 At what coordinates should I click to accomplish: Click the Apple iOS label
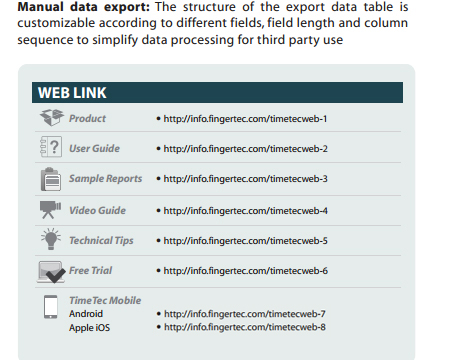(89, 328)
